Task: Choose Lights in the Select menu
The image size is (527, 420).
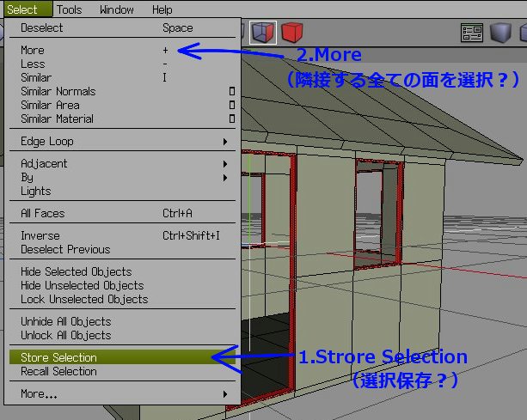Action: tap(122, 192)
